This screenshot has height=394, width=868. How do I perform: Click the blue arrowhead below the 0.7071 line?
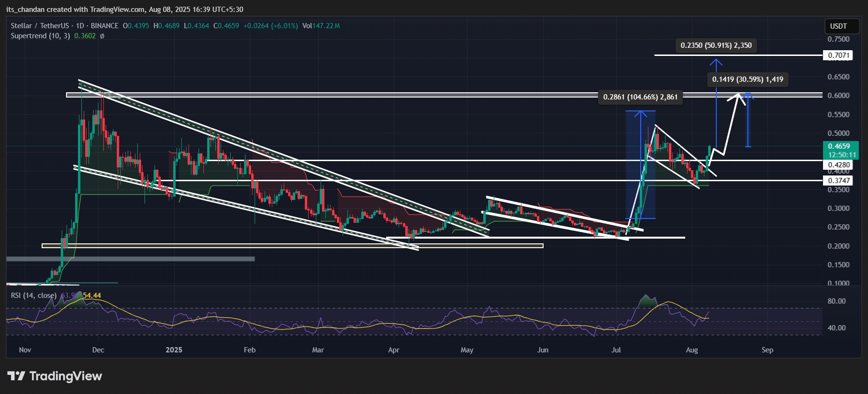coord(716,63)
